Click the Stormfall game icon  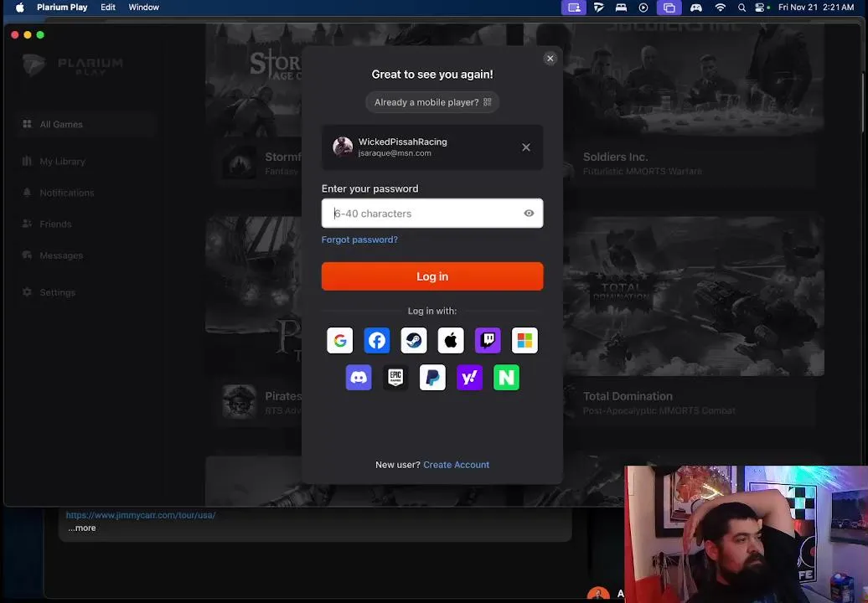point(239,162)
